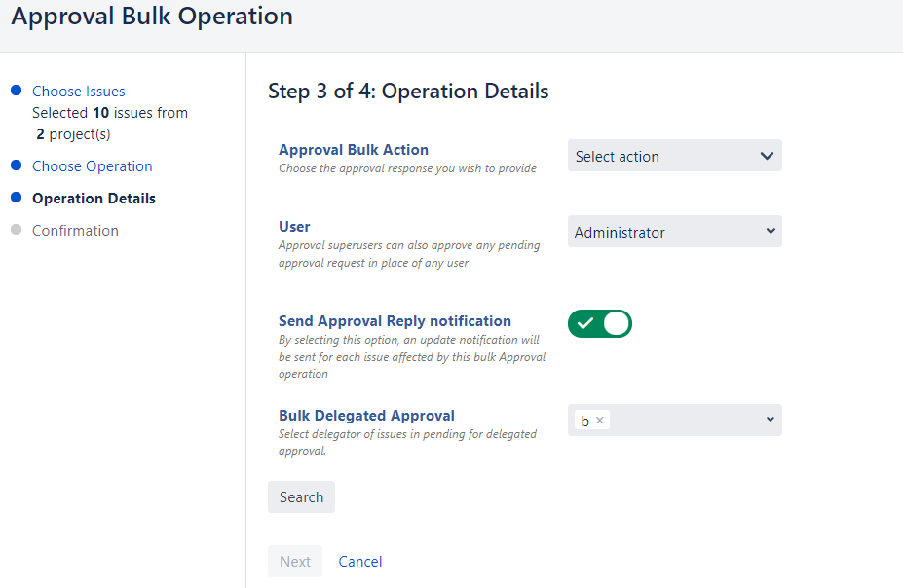Click the blue bullet beside Choose Operation
The width and height of the screenshot is (903, 588).
click(x=16, y=165)
